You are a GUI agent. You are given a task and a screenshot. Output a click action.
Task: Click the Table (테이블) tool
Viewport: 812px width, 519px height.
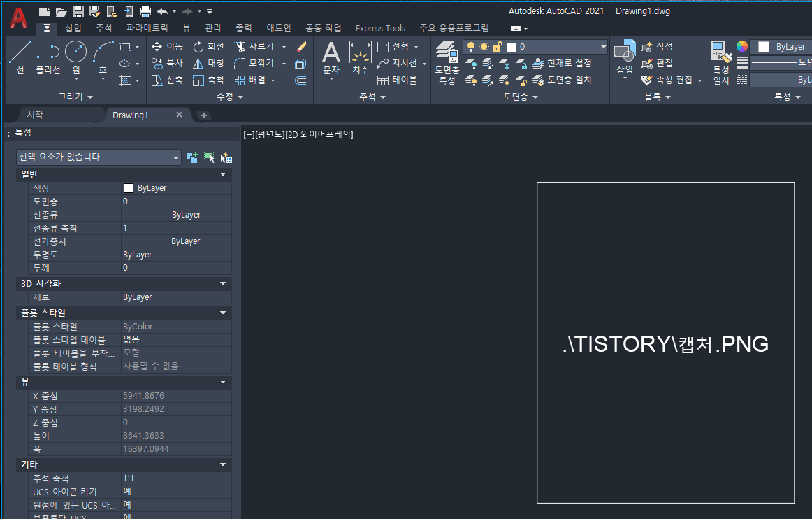(x=397, y=80)
